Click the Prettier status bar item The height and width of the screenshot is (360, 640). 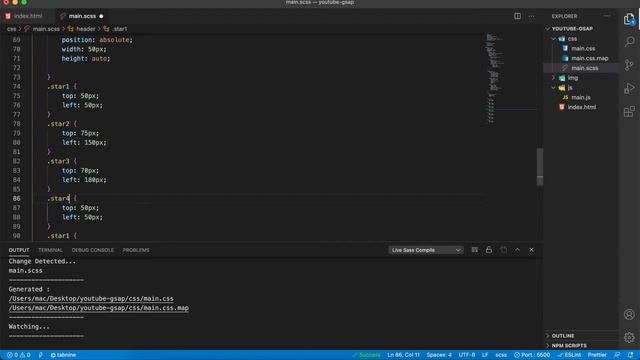[x=597, y=355]
